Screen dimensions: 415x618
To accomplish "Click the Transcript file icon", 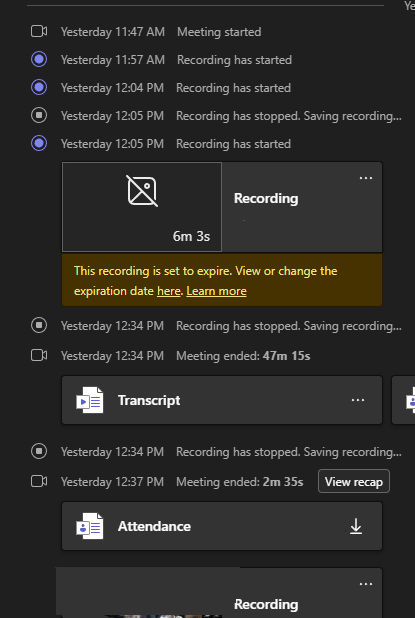I will pos(90,400).
